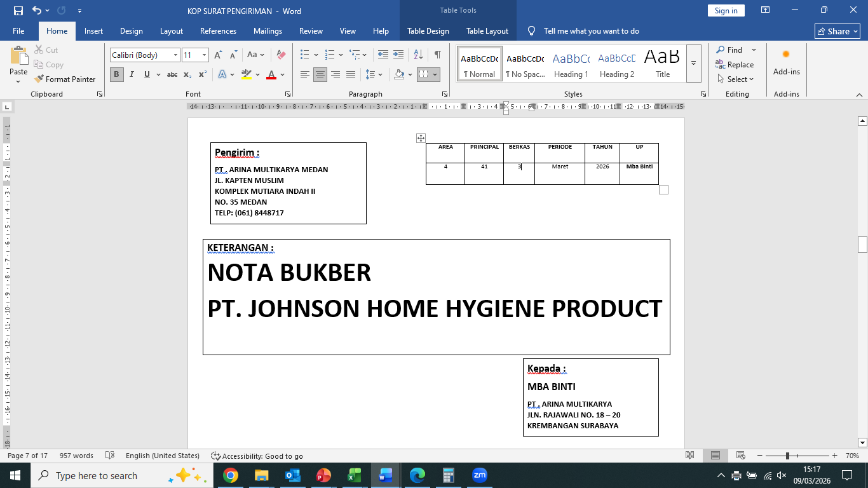Sort the selected text
The height and width of the screenshot is (488, 868).
(x=419, y=55)
